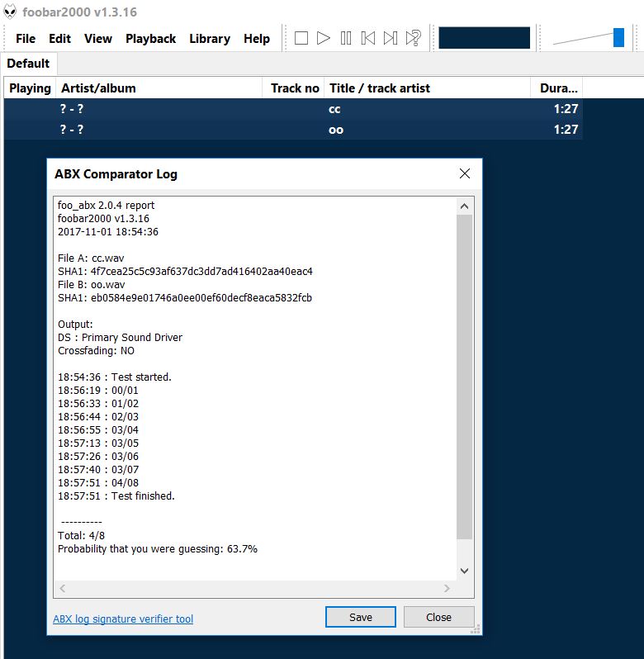
Task: Sort by the Playing column header
Action: coord(30,88)
